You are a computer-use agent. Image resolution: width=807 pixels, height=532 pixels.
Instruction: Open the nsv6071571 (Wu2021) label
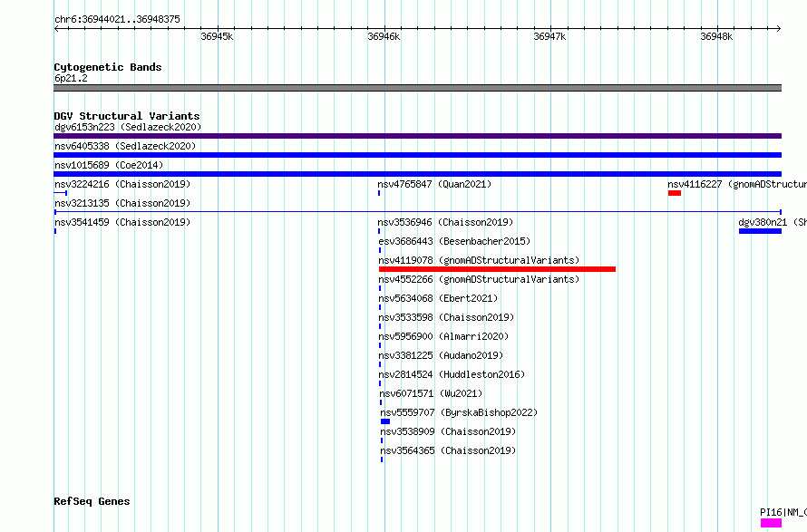coord(431,393)
